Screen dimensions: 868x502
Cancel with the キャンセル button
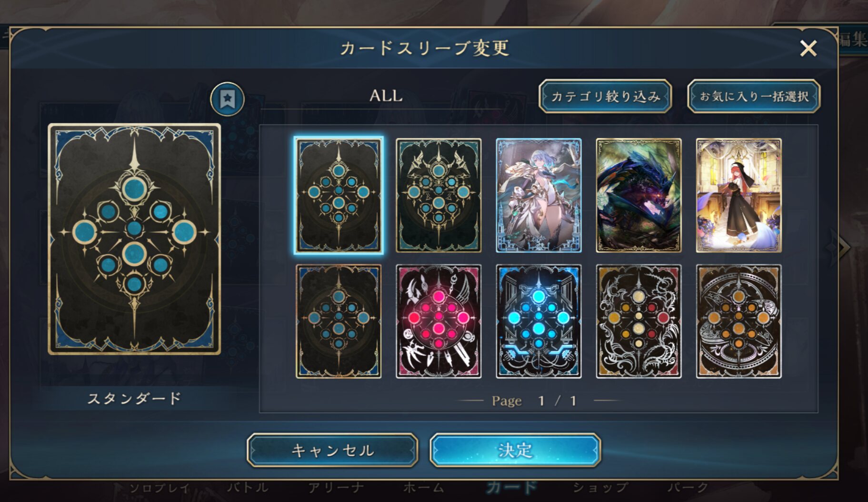[332, 450]
